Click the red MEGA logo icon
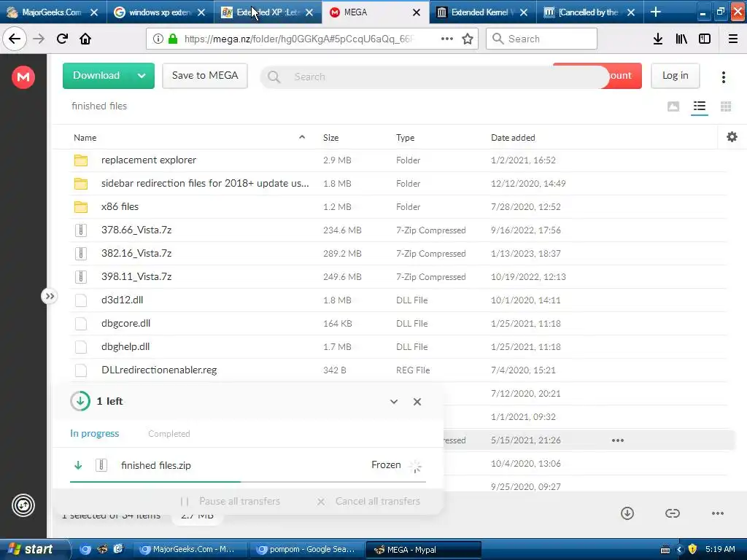The image size is (747, 560). coord(23,77)
